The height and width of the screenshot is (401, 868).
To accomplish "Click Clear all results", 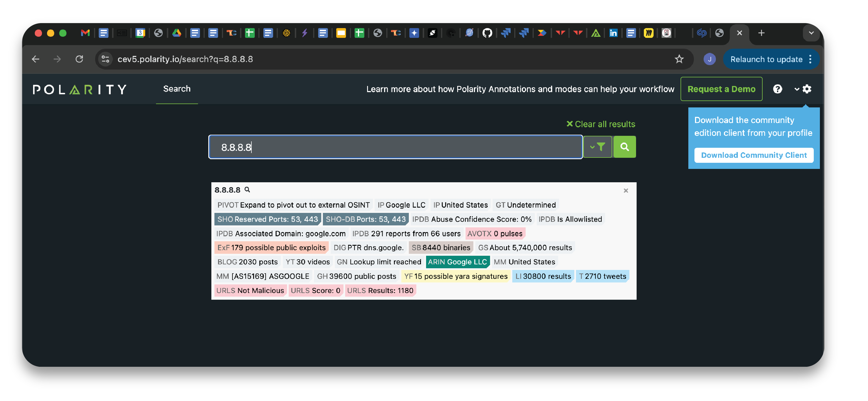I will tap(601, 124).
